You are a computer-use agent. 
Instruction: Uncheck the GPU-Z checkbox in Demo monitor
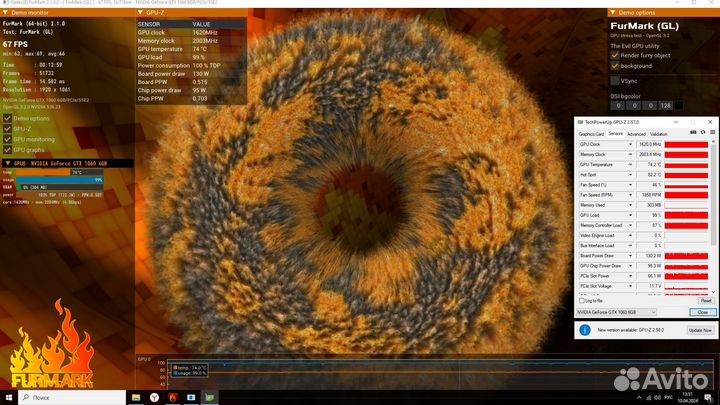coord(8,129)
